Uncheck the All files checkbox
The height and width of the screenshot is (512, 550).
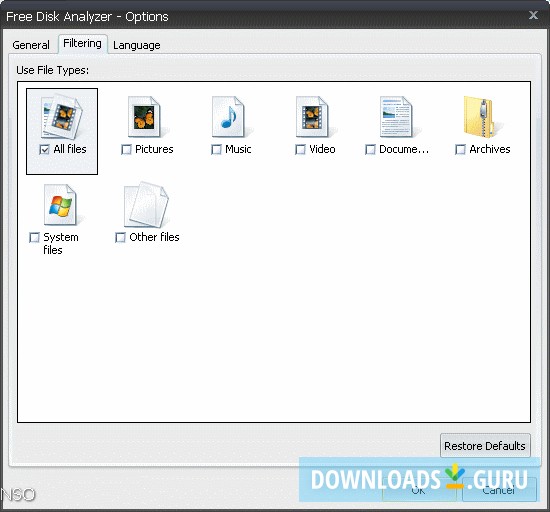pyautogui.click(x=45, y=150)
